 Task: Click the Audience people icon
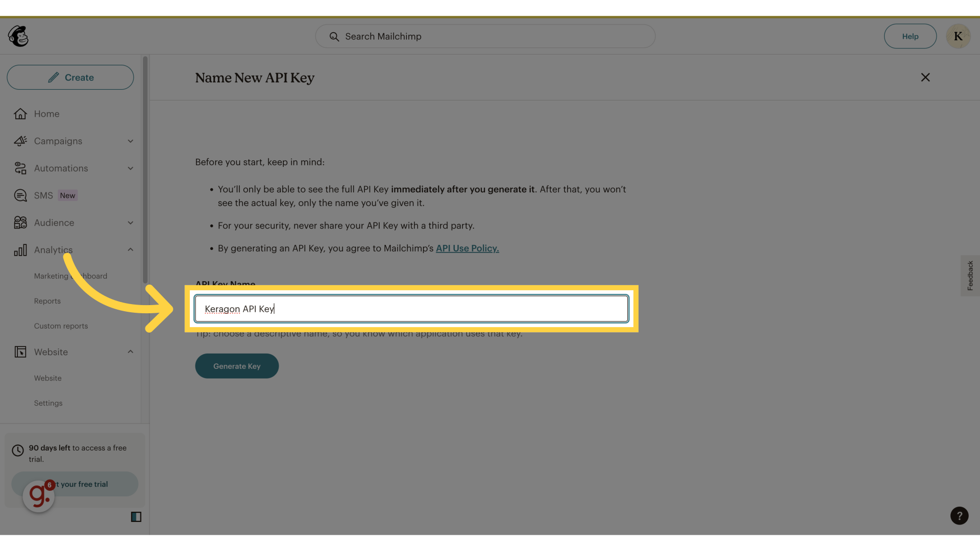point(20,222)
